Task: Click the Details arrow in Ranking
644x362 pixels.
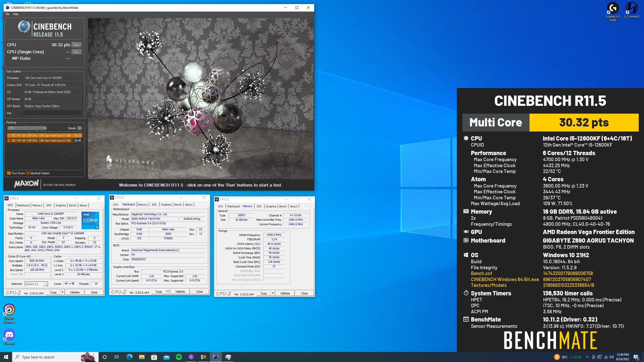Action: 80,128
